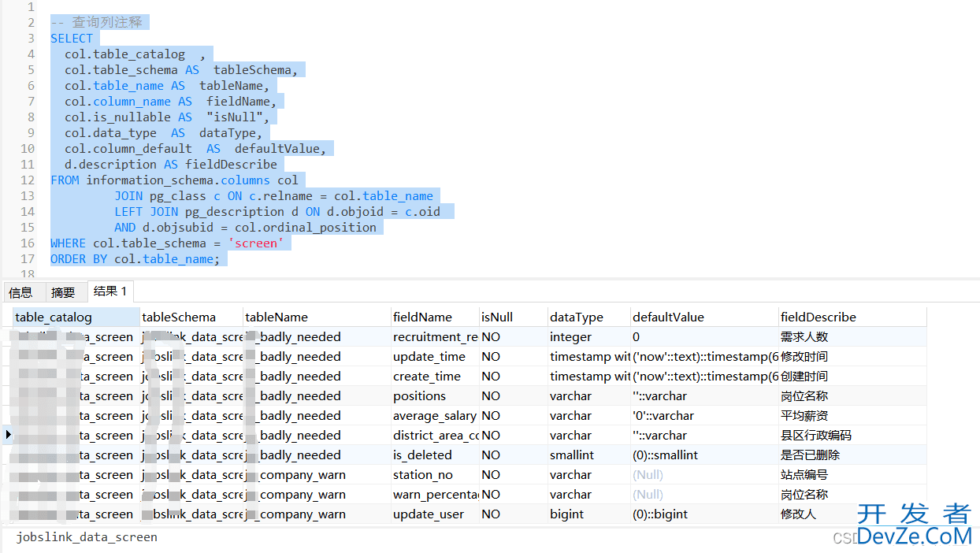
Task: Click the tableName column header
Action: (317, 317)
